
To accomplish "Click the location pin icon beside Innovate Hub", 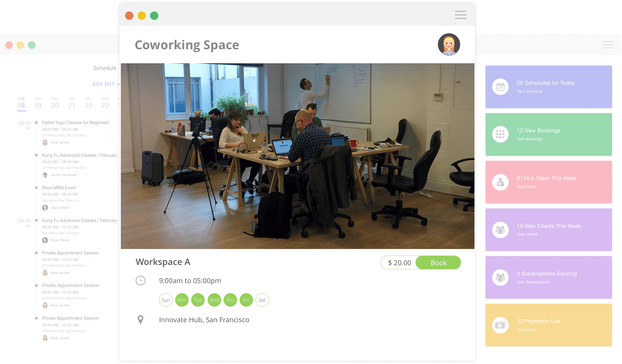I will (140, 320).
